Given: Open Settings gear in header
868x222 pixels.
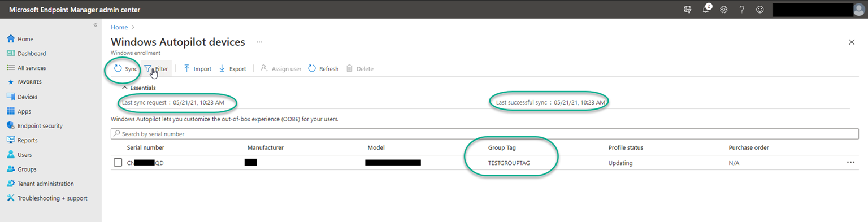Looking at the screenshot, I should (x=724, y=10).
